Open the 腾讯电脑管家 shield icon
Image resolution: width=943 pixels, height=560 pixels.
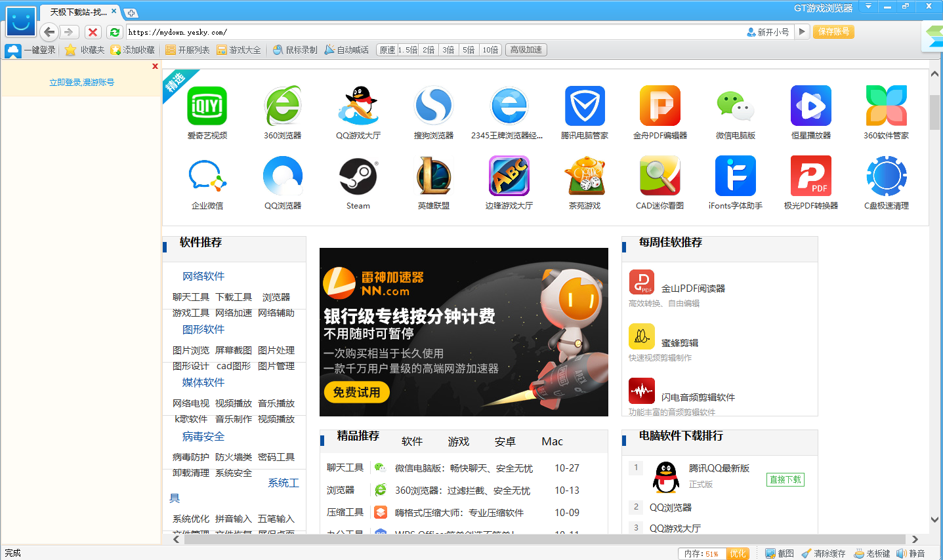pos(585,106)
